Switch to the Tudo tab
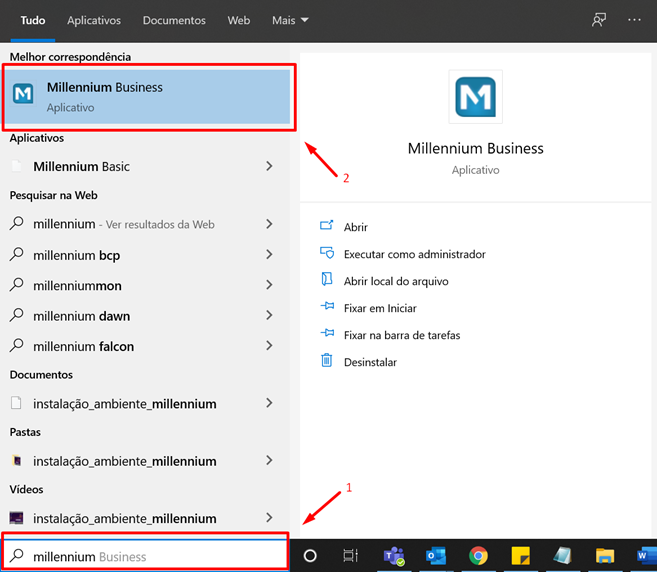Screen dimensions: 657x572 coord(33,20)
